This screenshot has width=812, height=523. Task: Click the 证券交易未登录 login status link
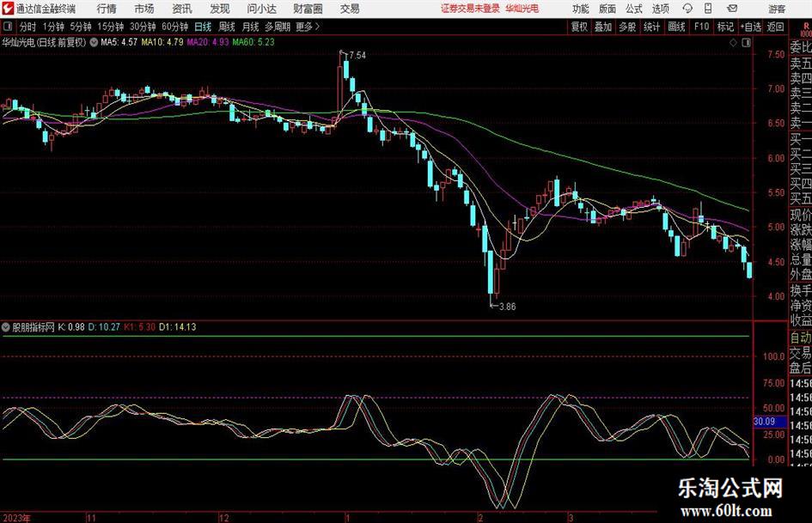coord(470,9)
